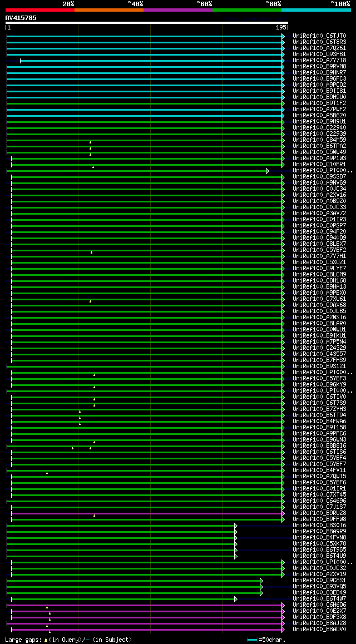Click the cyan alignment bar of UniRef100_C6TJT0
The image size is (356, 644).
coord(146,36)
